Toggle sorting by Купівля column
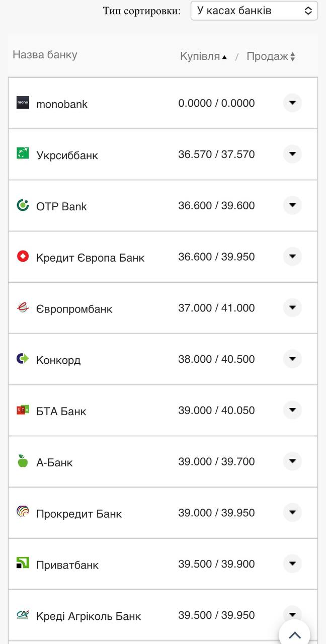Viewport: 326px width, 644px height. tap(200, 56)
